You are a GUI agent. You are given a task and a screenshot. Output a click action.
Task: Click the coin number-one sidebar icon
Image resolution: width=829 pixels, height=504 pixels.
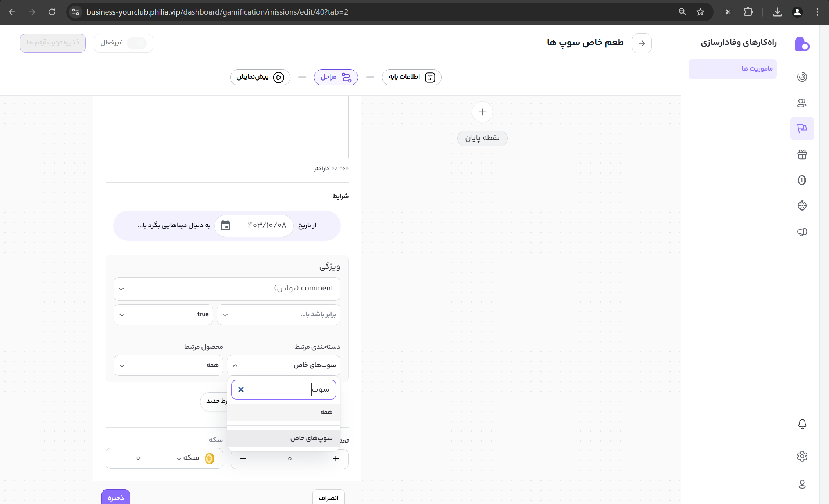click(x=802, y=180)
